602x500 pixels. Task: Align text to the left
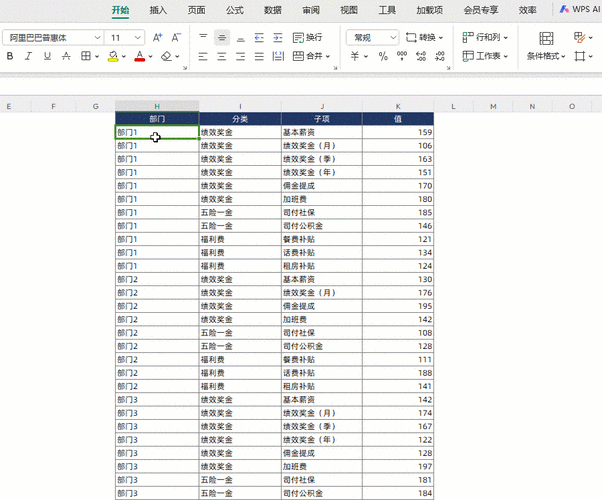203,56
